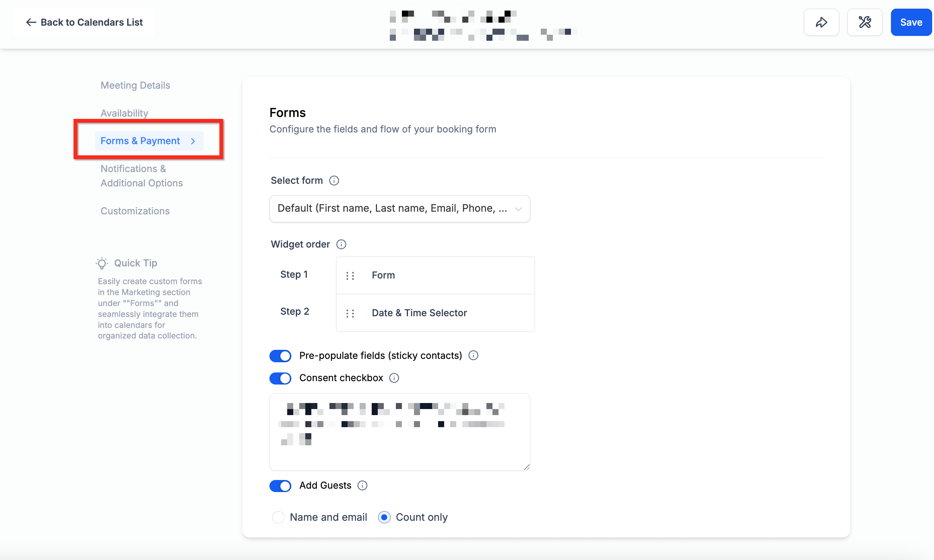
Task: Select the Count only radio option
Action: point(384,517)
